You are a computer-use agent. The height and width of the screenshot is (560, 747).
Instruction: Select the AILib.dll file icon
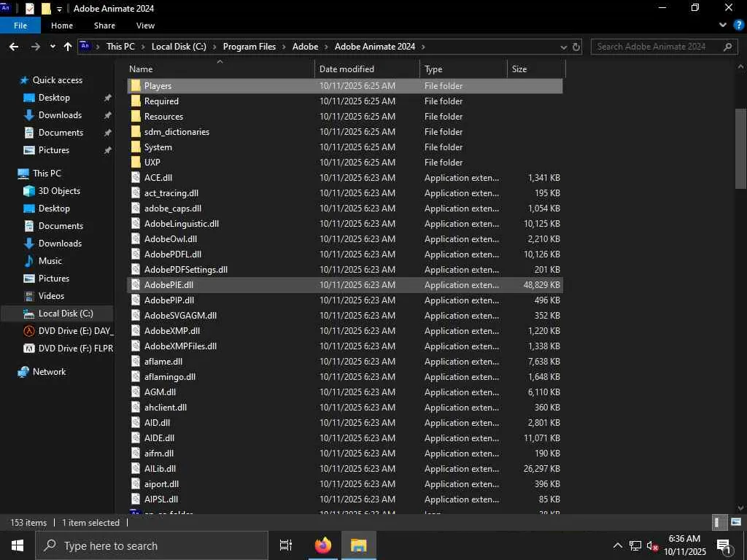coord(136,469)
